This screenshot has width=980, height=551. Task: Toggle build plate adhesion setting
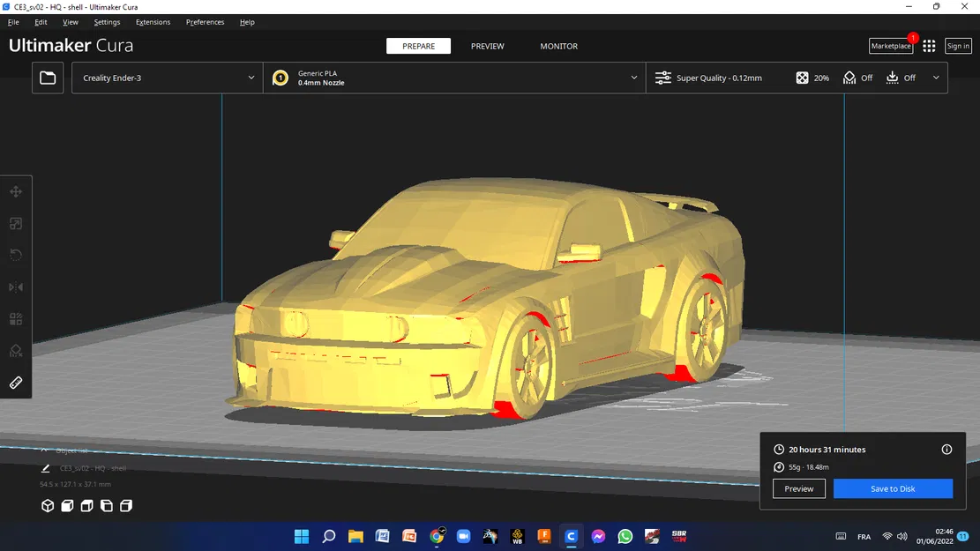tap(901, 78)
